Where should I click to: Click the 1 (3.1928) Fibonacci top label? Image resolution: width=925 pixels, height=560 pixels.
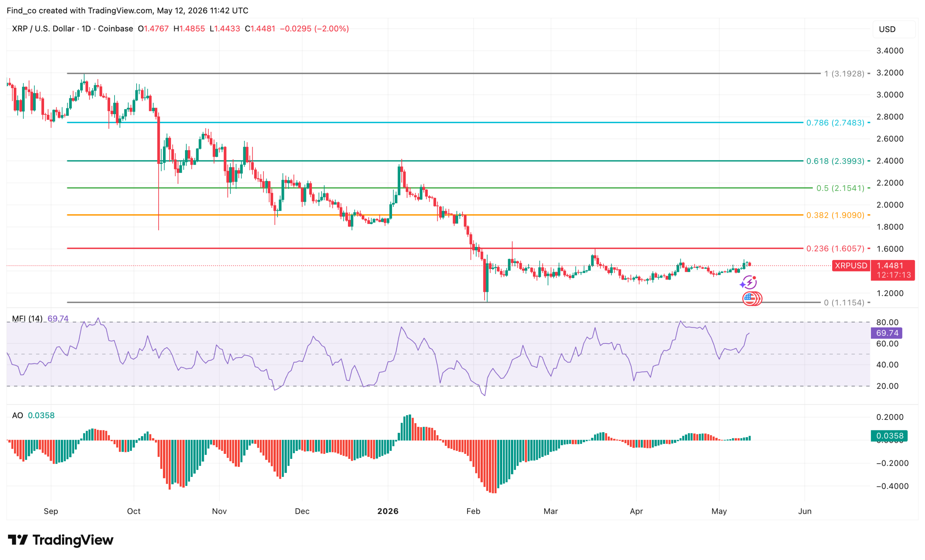tap(844, 74)
